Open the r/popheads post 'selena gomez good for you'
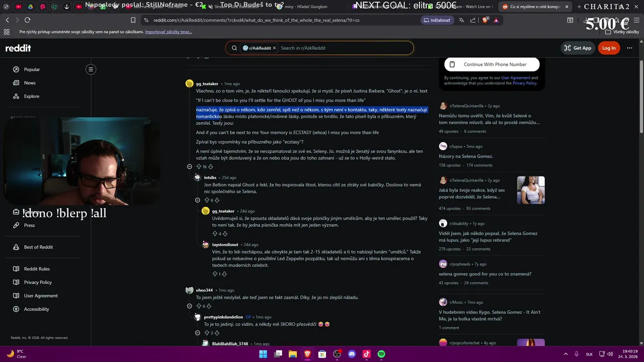The height and width of the screenshot is (362, 644). click(485, 274)
